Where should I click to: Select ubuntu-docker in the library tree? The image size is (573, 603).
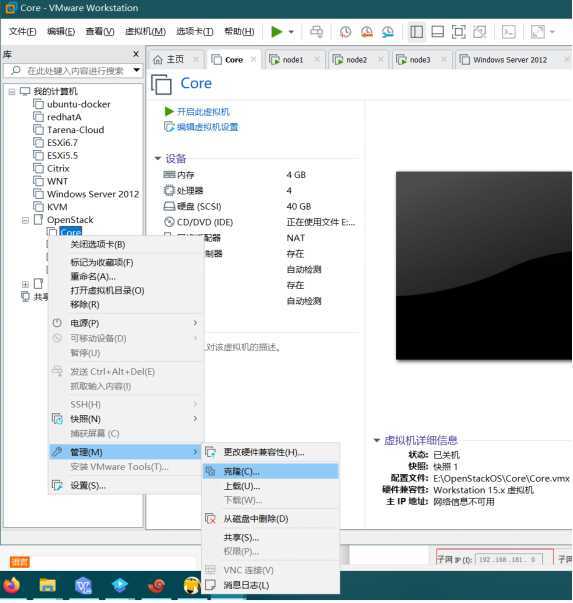[78, 104]
